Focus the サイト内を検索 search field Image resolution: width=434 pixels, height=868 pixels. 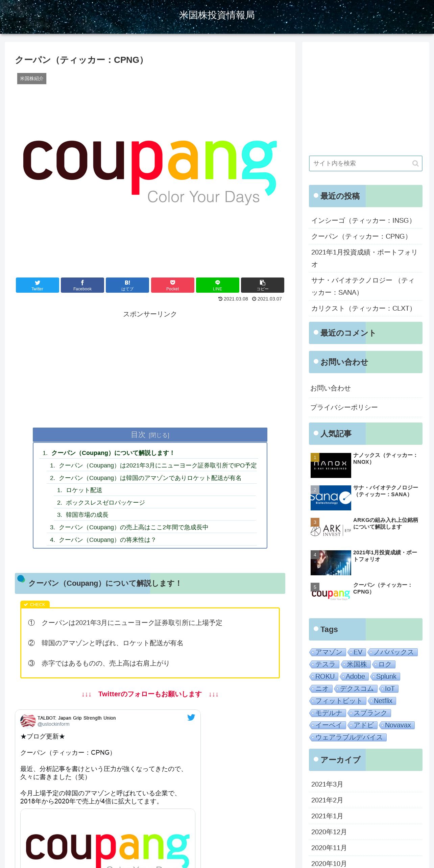click(x=365, y=164)
